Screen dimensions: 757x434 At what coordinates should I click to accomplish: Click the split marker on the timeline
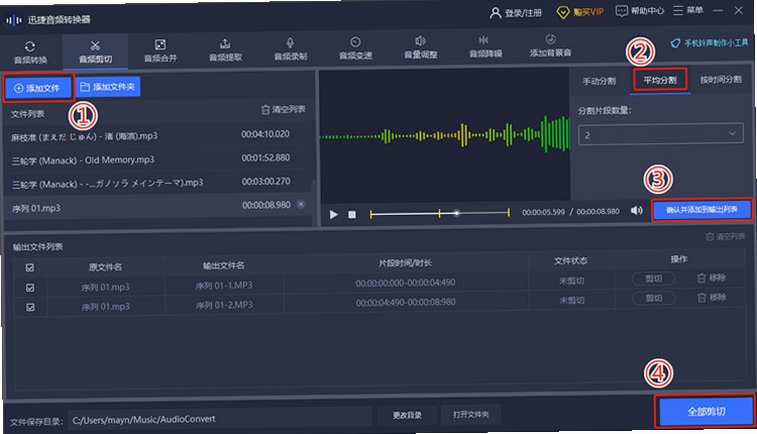(439, 213)
